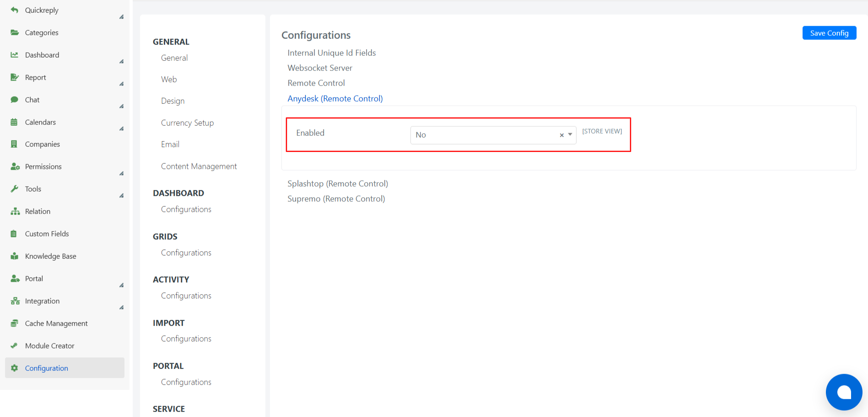The image size is (868, 417).
Task: Click the Chat bubble icon in sidebar
Action: tap(15, 100)
